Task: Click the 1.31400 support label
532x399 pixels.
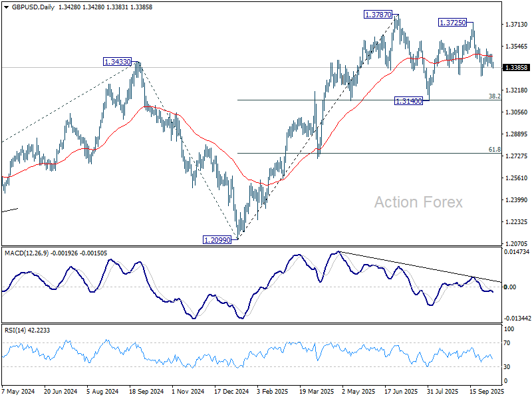Action: [408, 101]
